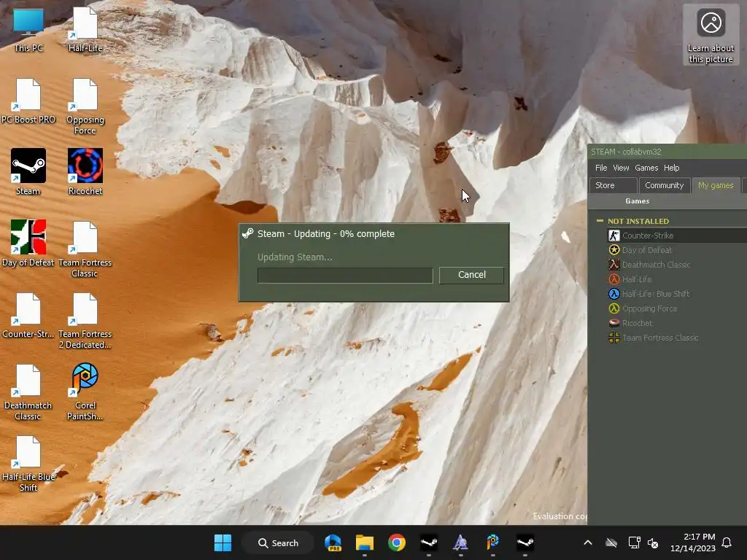
Task: Click Half-Life icon in Steam games list
Action: point(614,279)
